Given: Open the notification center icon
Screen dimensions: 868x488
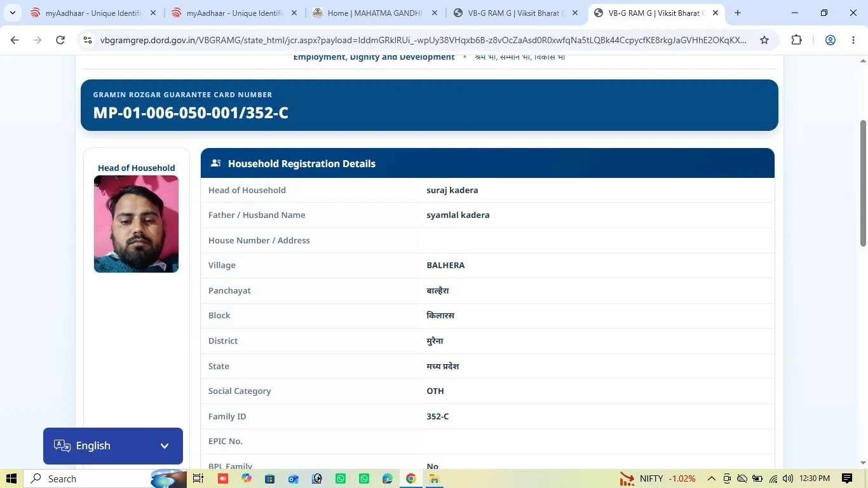Looking at the screenshot, I should 847,478.
